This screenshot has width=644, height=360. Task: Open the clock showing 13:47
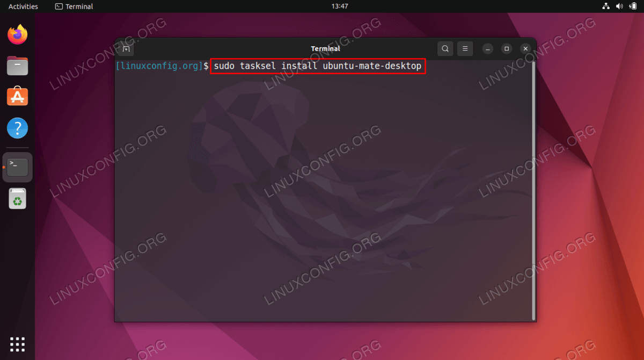point(340,6)
